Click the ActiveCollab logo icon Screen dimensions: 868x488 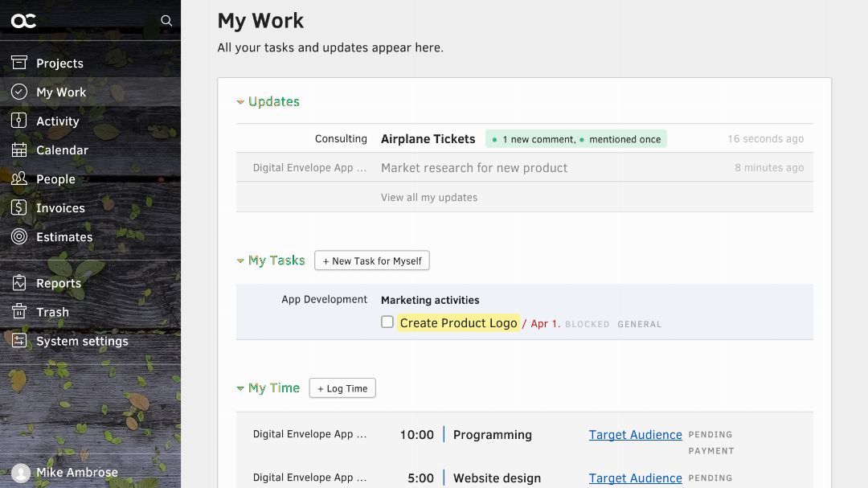(x=23, y=21)
